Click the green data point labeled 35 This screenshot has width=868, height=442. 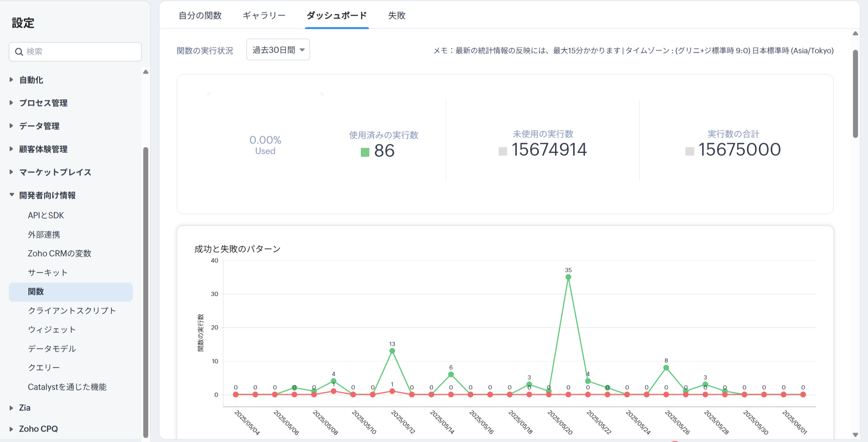coord(568,277)
